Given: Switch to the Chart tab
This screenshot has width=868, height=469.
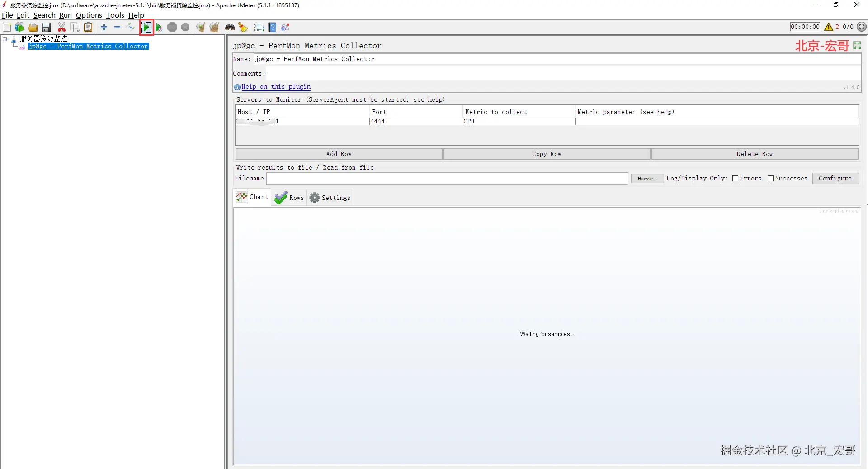Looking at the screenshot, I should coord(252,197).
